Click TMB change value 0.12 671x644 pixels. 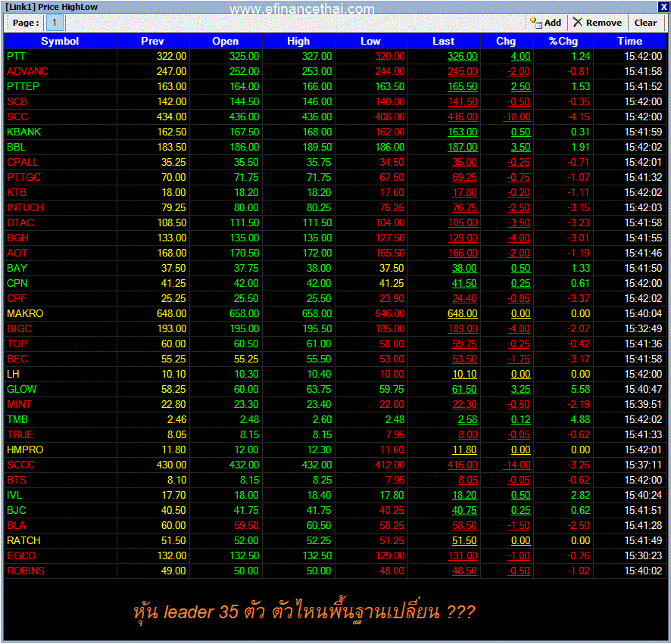tap(521, 419)
